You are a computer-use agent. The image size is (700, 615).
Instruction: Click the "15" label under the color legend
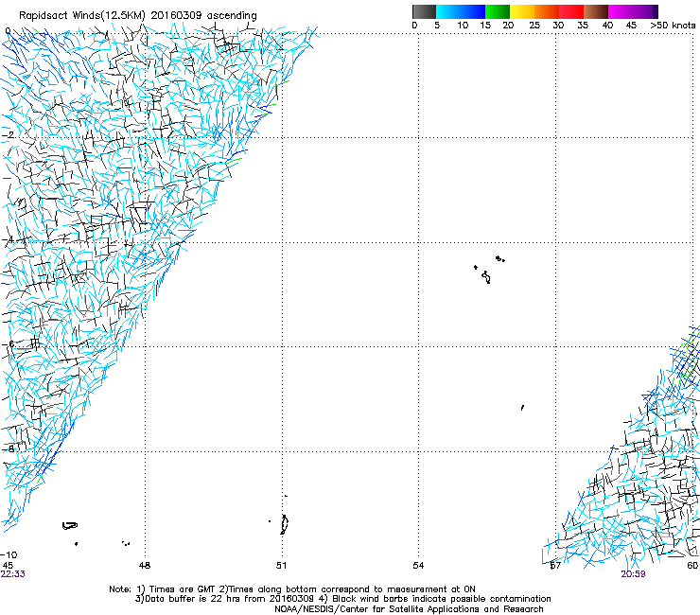tap(485, 25)
